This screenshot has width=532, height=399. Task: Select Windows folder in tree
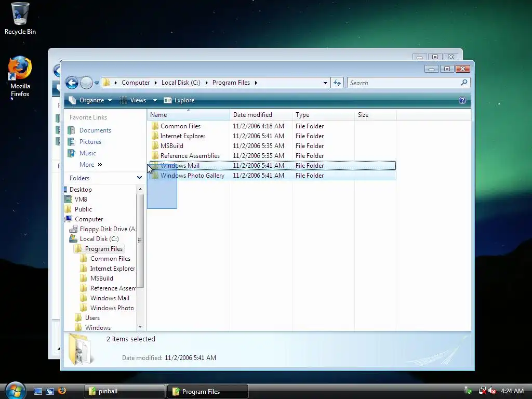click(x=98, y=328)
